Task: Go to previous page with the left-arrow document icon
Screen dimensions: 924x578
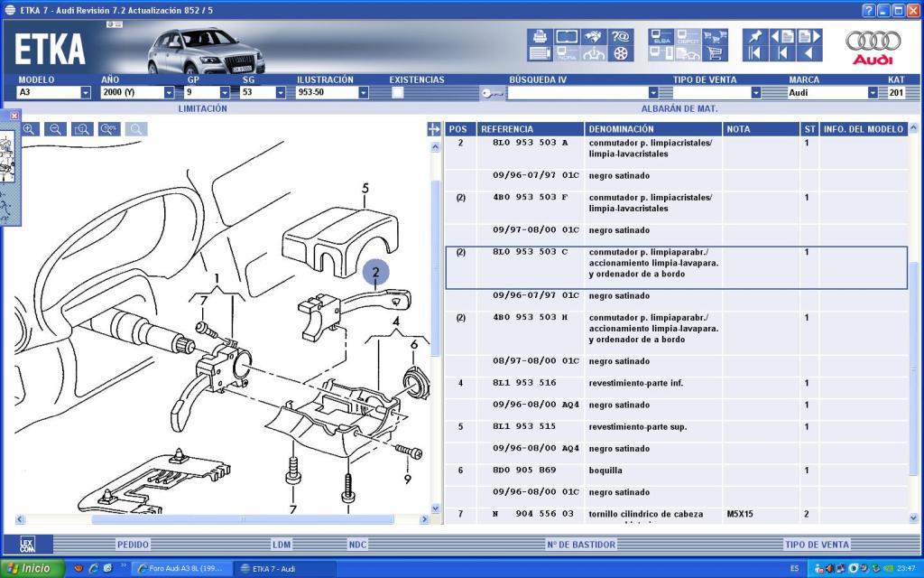Action: [x=782, y=36]
